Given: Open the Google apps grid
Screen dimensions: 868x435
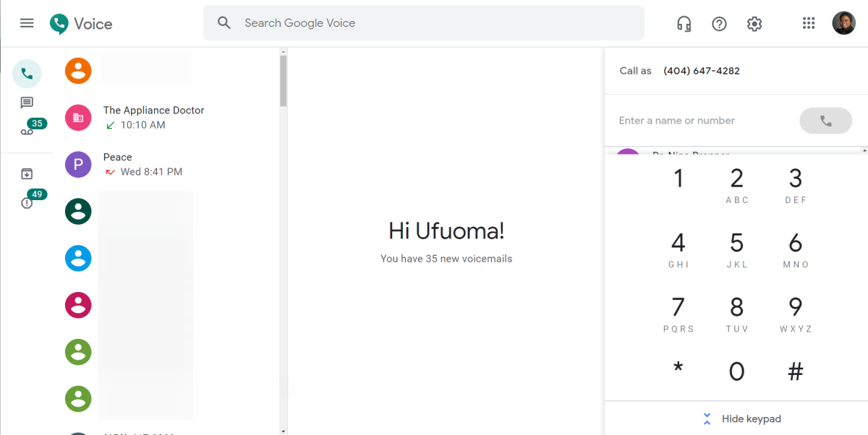Looking at the screenshot, I should click(809, 23).
